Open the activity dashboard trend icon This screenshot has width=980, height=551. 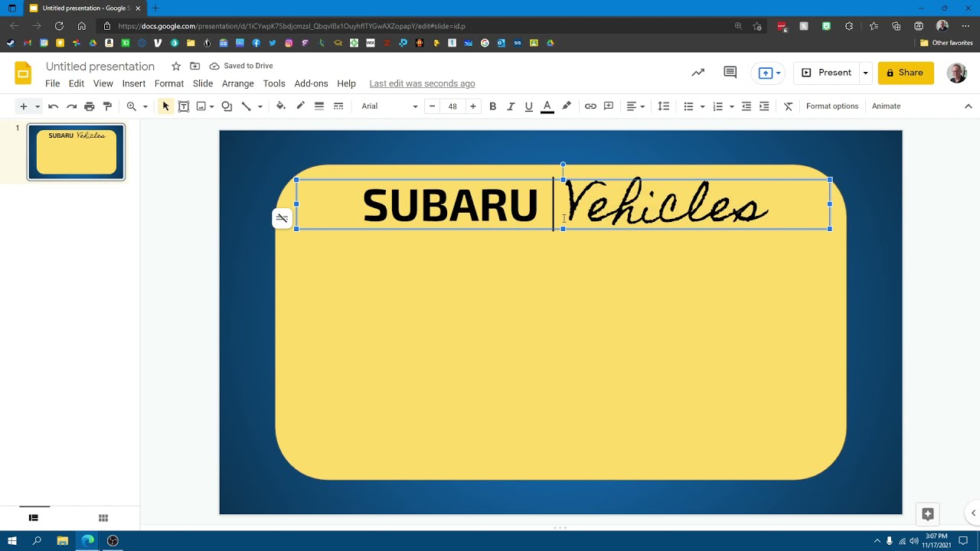[x=698, y=73]
